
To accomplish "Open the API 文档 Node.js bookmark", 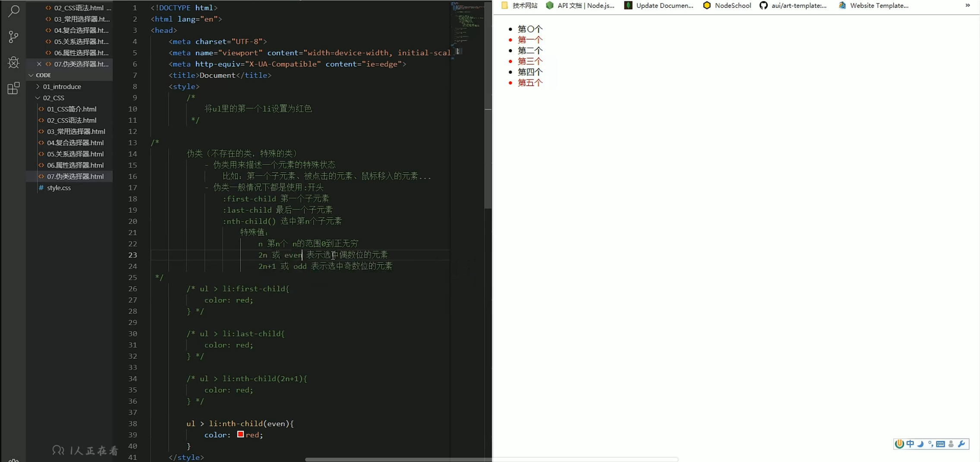I will [x=580, y=6].
